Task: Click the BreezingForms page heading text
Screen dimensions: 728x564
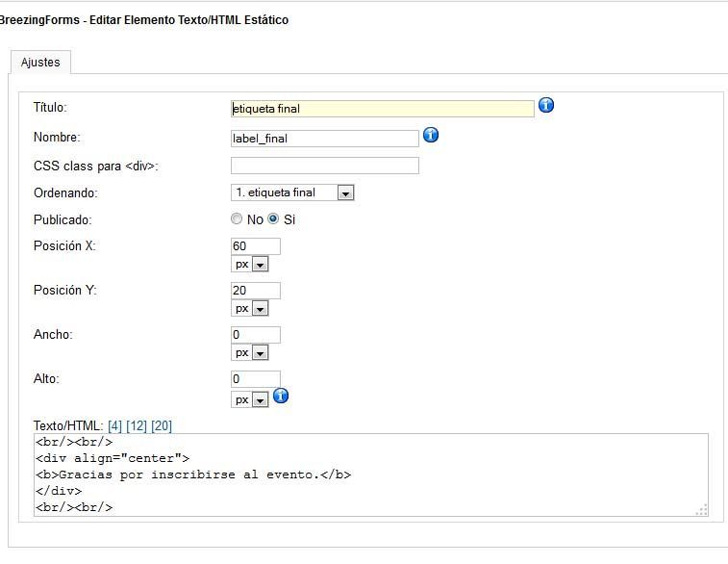Action: (143, 20)
